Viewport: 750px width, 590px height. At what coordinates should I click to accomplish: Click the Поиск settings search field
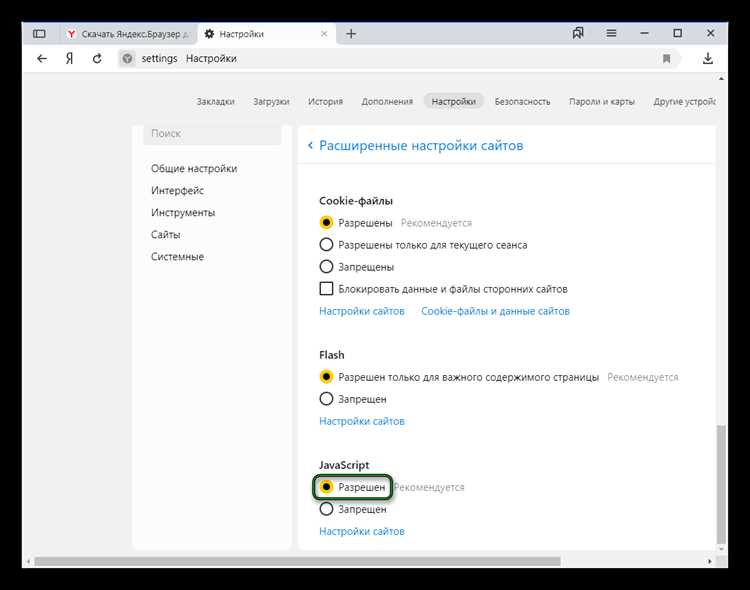click(212, 134)
